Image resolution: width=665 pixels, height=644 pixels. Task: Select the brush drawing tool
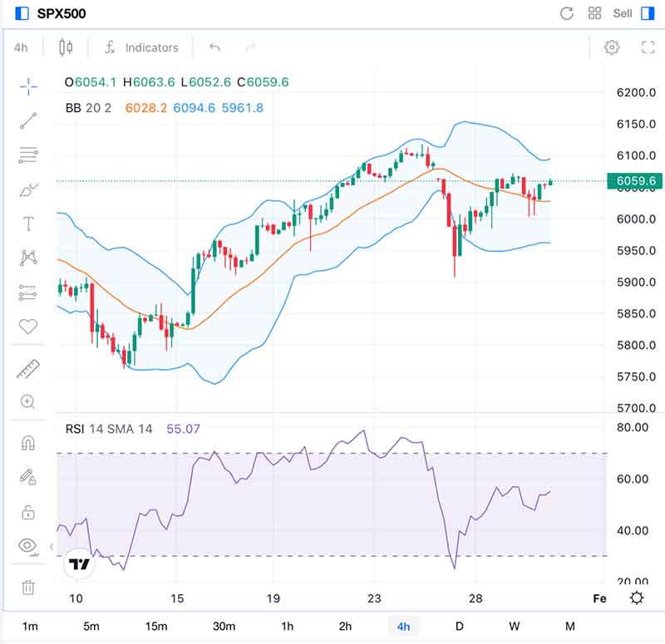[28, 189]
